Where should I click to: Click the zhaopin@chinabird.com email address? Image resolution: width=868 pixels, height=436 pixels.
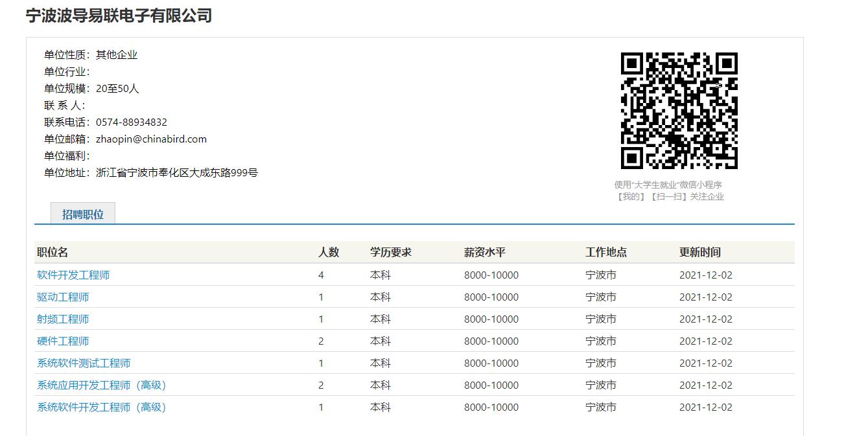point(151,139)
